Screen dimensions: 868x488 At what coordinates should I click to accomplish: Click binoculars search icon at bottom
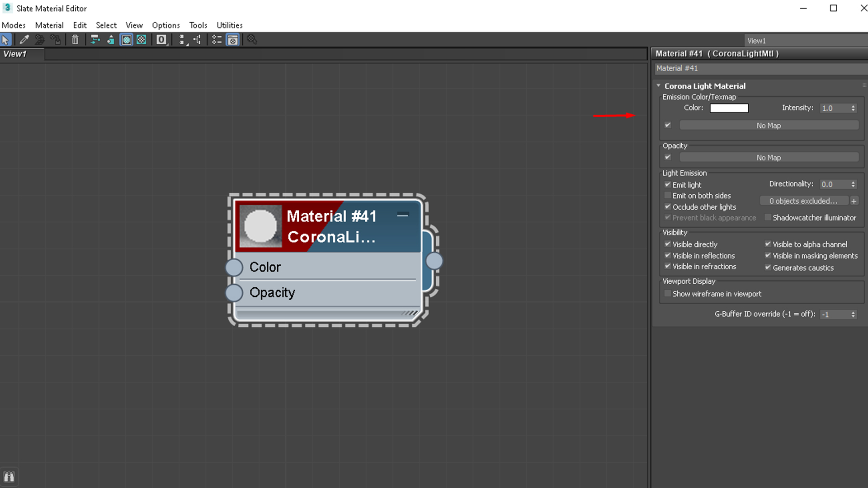pos(9,477)
